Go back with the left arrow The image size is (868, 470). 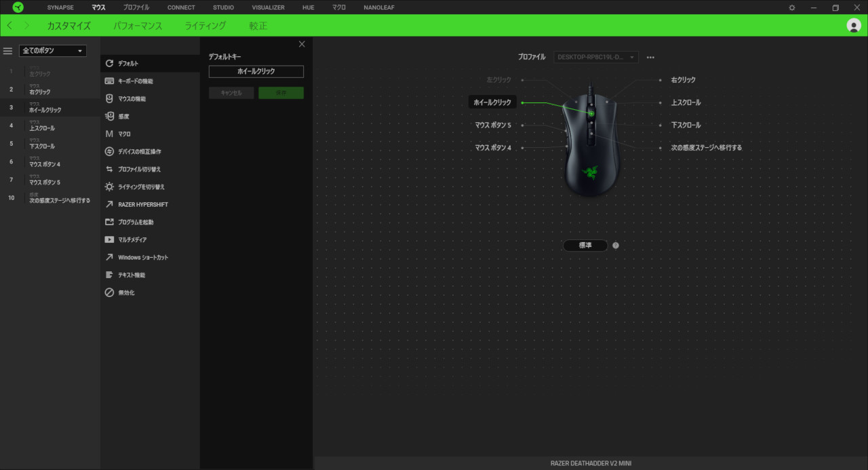(9, 26)
